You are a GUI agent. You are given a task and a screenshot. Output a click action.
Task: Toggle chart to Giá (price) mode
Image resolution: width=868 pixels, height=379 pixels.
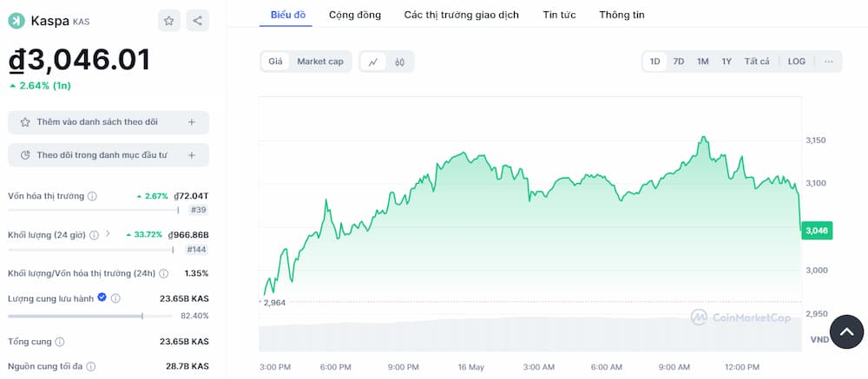click(275, 62)
